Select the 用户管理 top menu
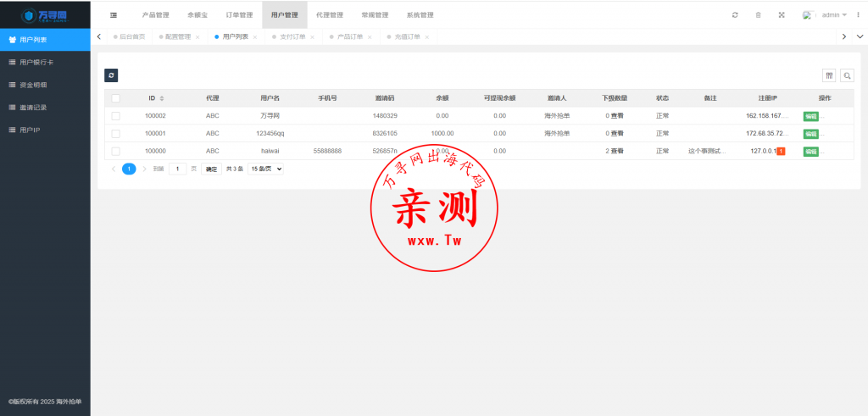 285,15
